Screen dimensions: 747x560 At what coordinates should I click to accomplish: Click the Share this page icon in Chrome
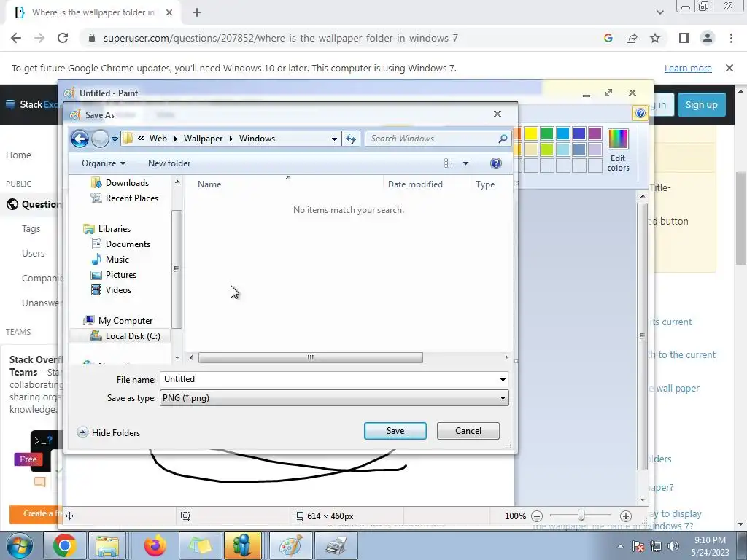(632, 38)
